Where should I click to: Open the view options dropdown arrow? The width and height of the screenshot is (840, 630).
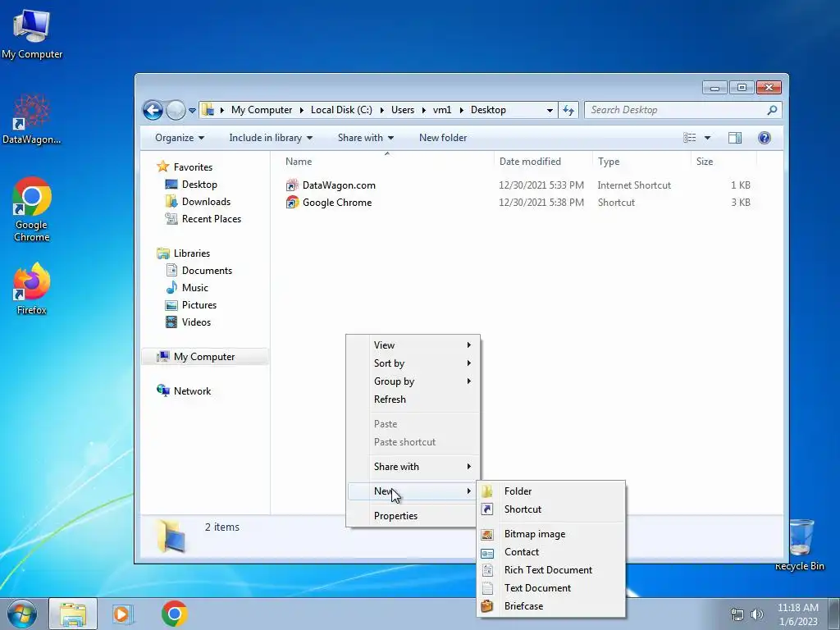707,138
